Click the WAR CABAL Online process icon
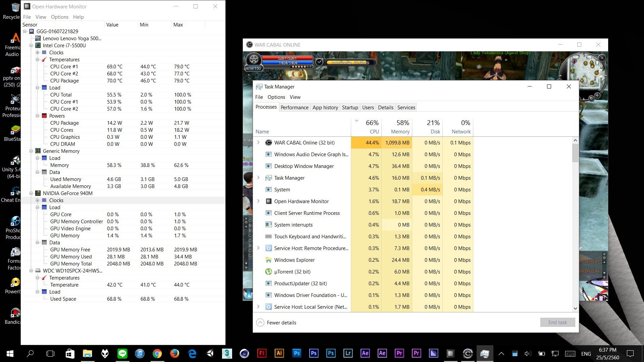644x362 pixels. (268, 142)
